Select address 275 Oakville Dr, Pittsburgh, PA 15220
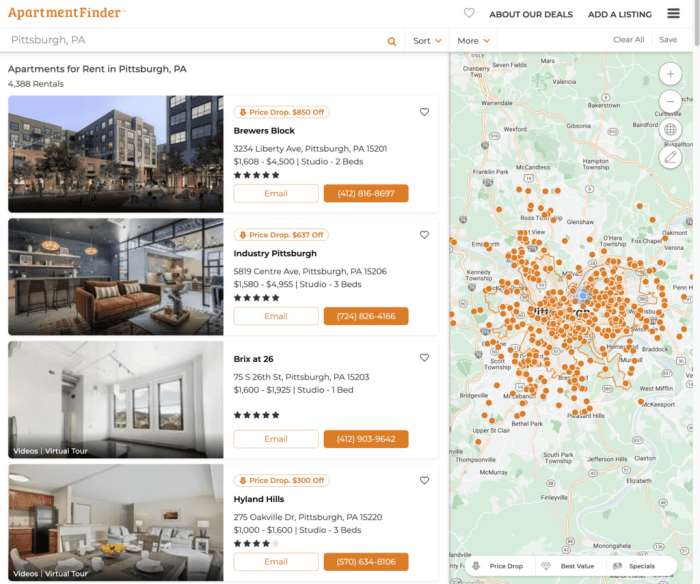 (308, 517)
